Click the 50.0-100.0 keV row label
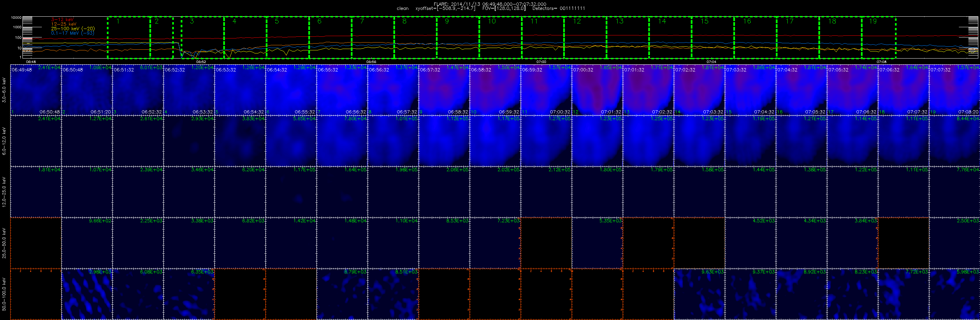Image resolution: width=980 pixels, height=320 pixels. [4, 294]
